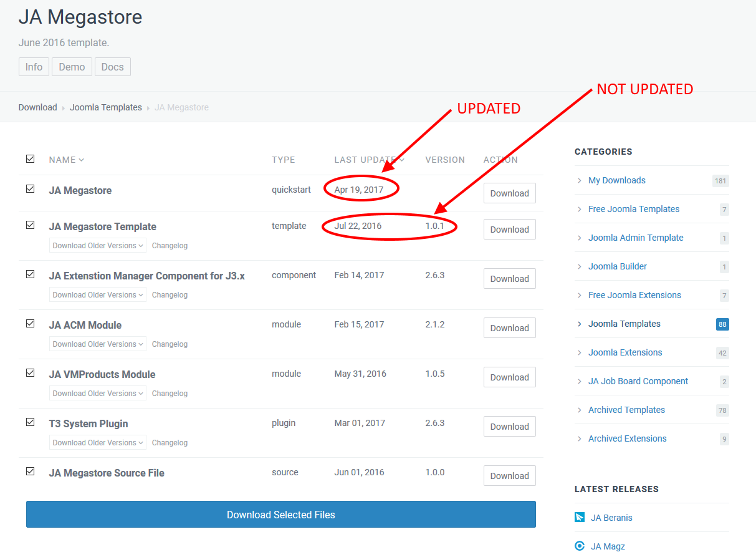
Task: Open the Demo tab button
Action: click(72, 67)
